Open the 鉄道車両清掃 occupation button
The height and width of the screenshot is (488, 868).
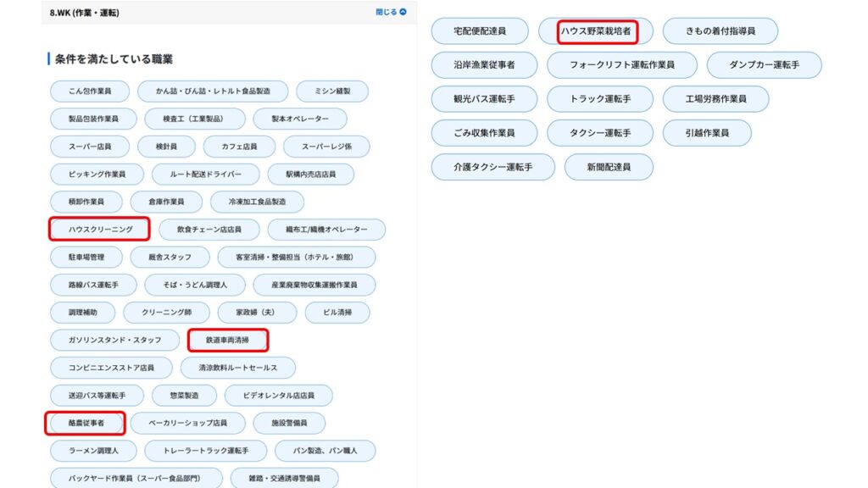pos(228,341)
